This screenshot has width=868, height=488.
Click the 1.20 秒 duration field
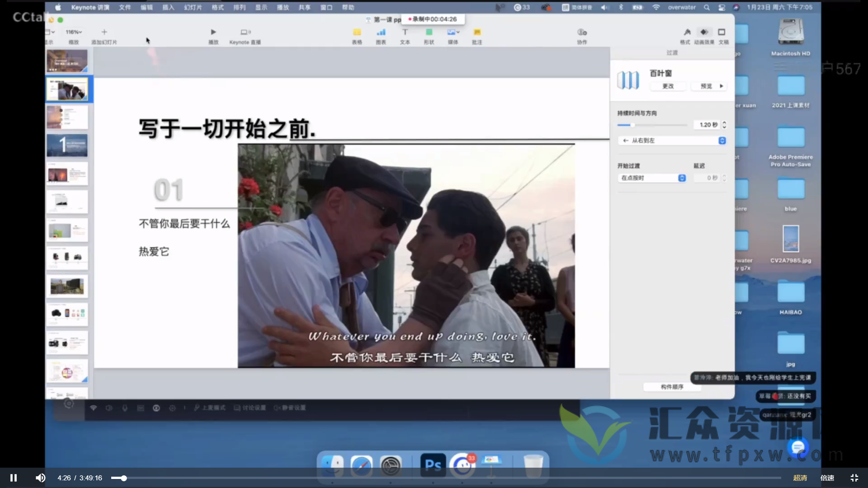(708, 125)
